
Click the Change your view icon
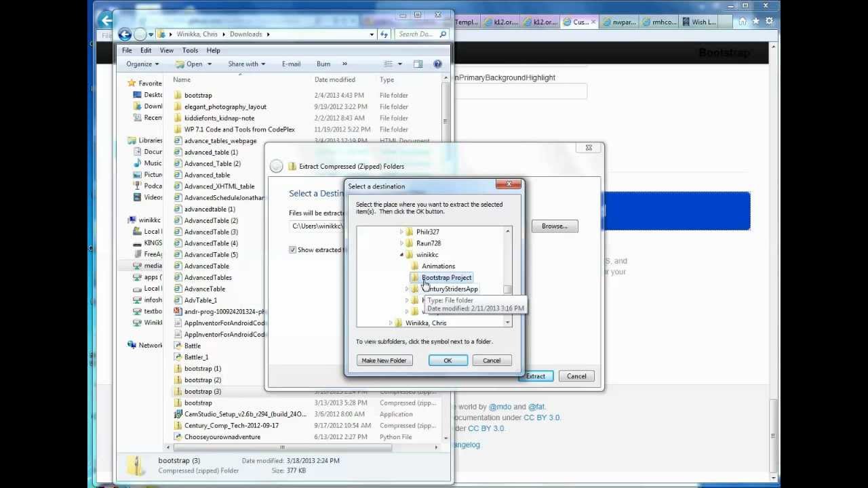(x=388, y=64)
